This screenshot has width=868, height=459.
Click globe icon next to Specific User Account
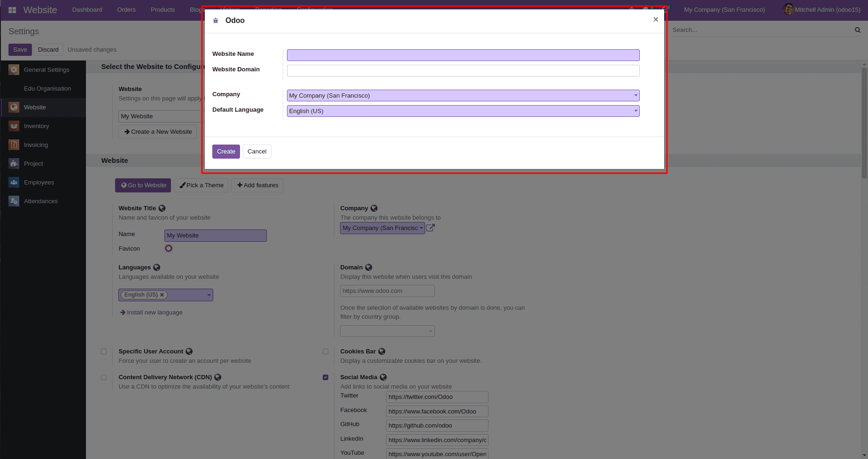click(x=189, y=352)
